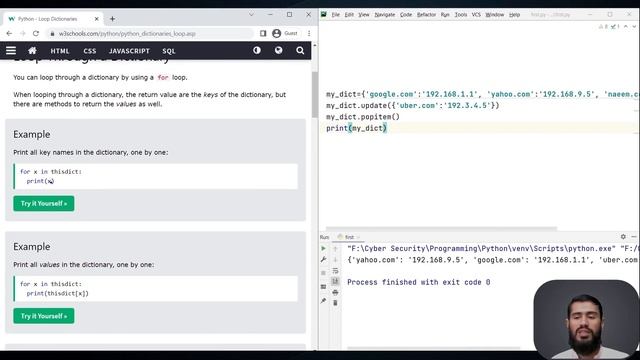The width and height of the screenshot is (640, 360).
Task: Open the language globe icon
Action: pos(278,50)
